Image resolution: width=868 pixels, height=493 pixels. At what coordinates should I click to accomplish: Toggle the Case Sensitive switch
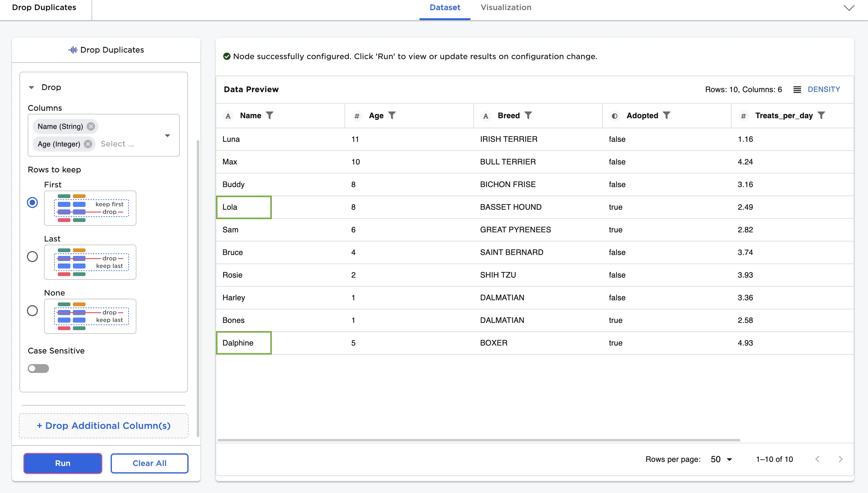pyautogui.click(x=38, y=368)
